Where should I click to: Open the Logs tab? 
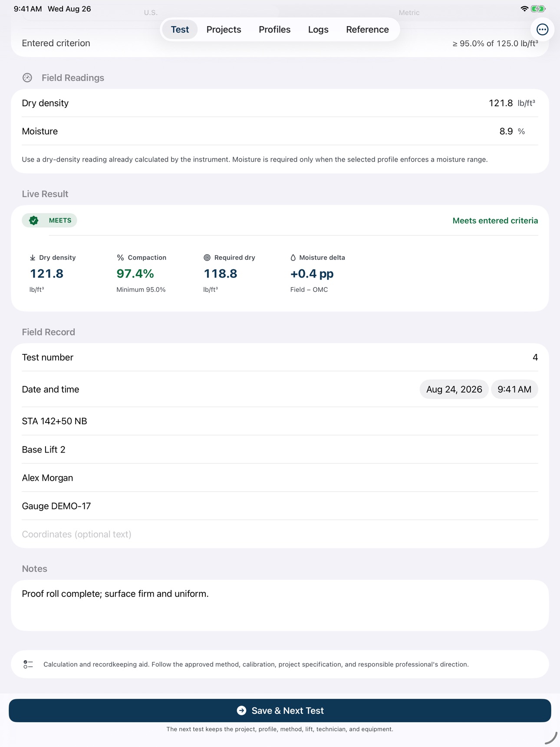[318, 30]
